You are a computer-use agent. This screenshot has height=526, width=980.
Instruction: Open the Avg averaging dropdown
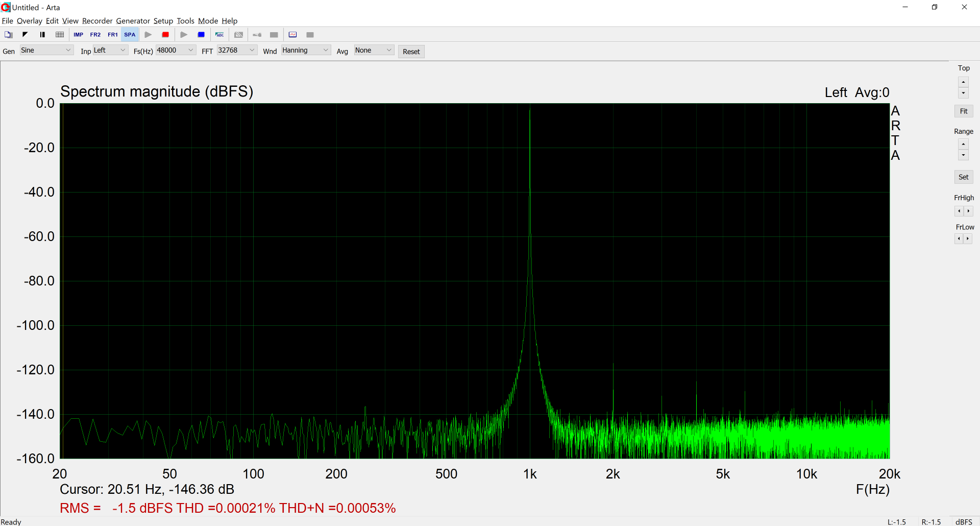(x=374, y=50)
